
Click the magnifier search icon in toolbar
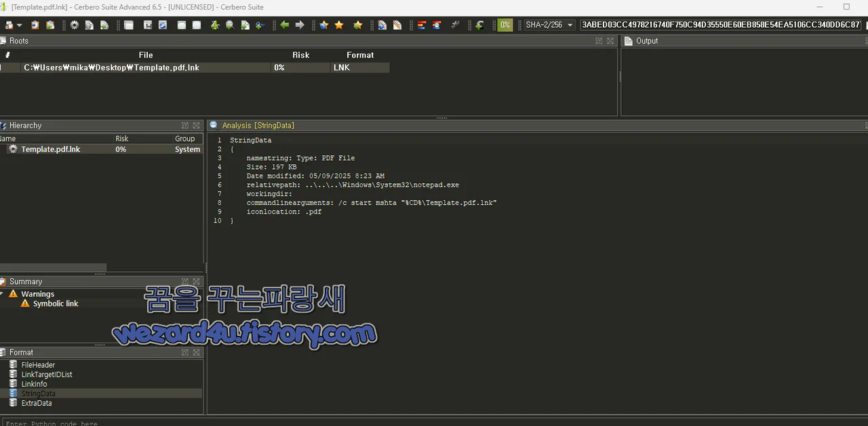pyautogui.click(x=230, y=25)
